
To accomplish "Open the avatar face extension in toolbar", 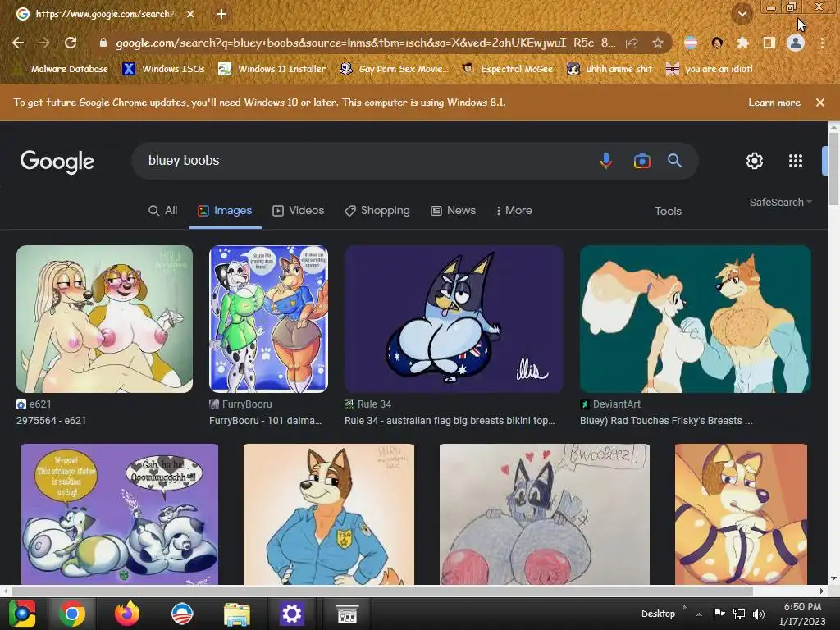I will click(717, 43).
